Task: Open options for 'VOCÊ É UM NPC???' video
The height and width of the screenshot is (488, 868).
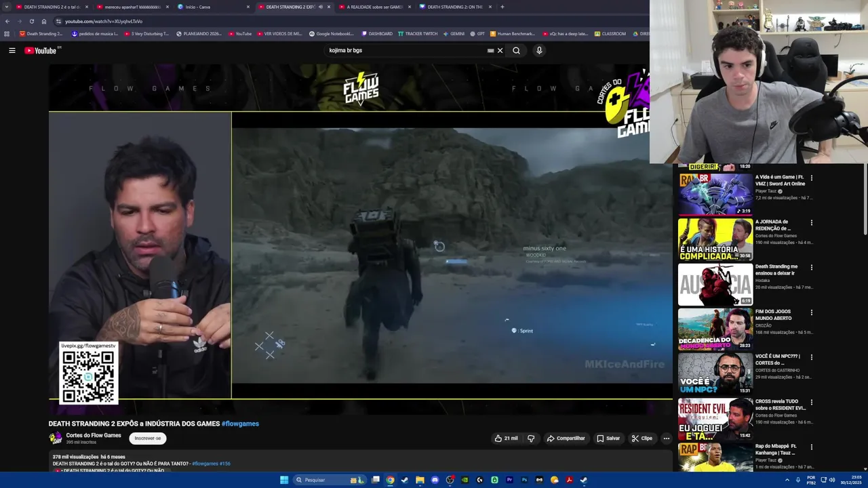Action: pyautogui.click(x=811, y=357)
